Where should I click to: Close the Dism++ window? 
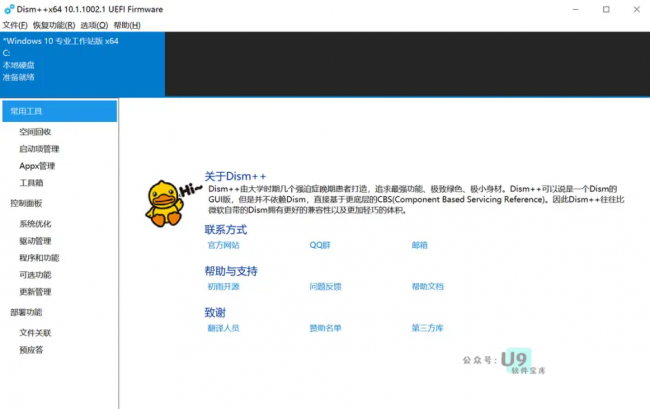coord(637,9)
